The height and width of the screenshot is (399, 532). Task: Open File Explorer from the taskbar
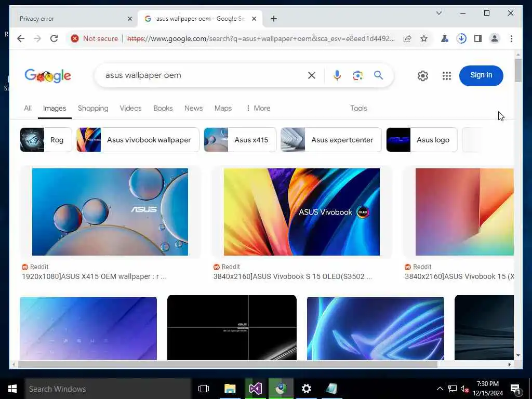click(230, 389)
